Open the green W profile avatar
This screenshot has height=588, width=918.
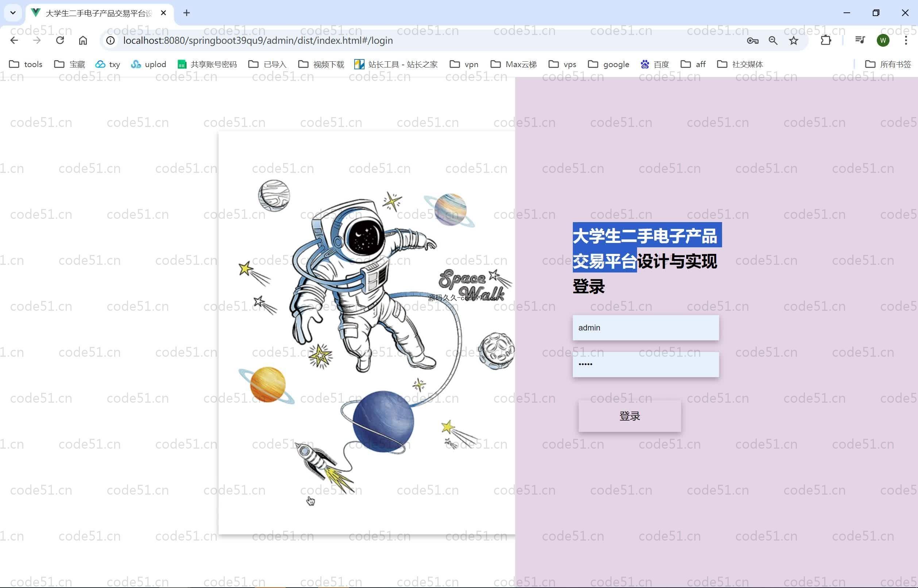coord(883,40)
